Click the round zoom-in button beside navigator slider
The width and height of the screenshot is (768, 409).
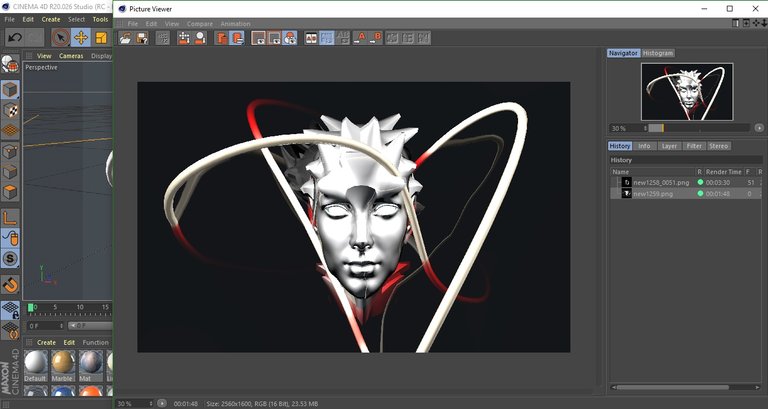pyautogui.click(x=759, y=128)
